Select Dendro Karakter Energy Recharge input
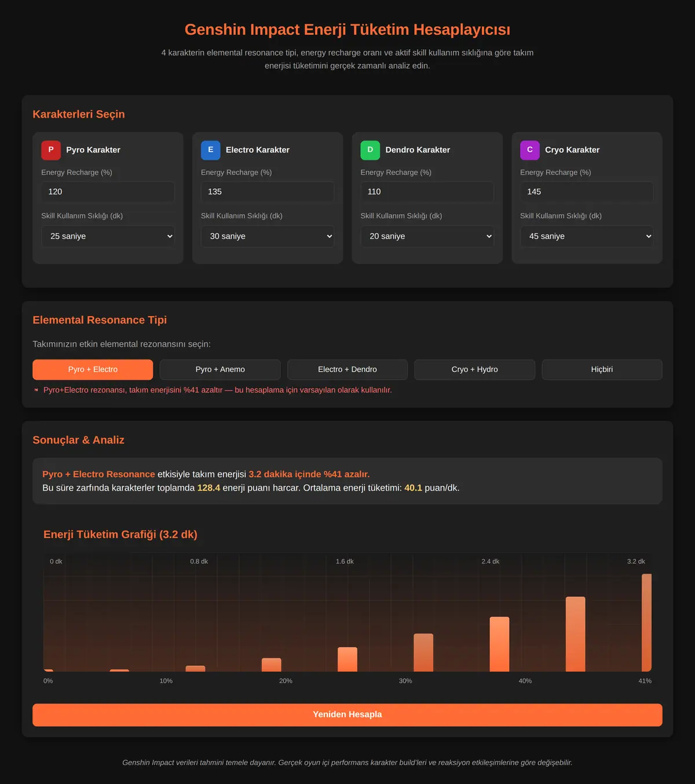This screenshot has height=784, width=695. [427, 192]
